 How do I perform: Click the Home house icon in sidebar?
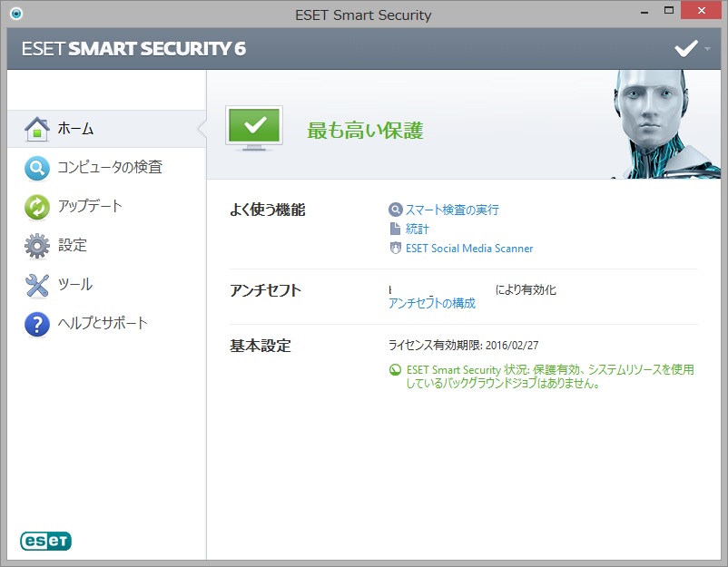click(36, 129)
